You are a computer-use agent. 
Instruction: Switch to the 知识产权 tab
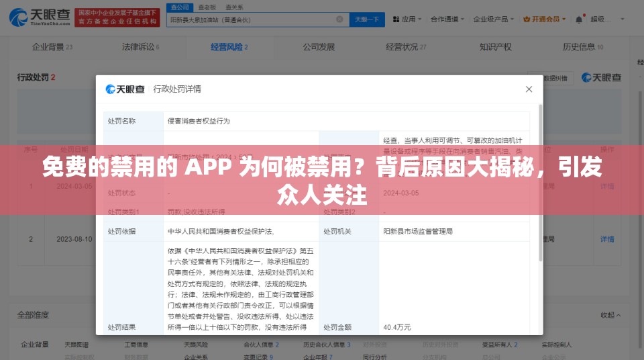tap(496, 47)
